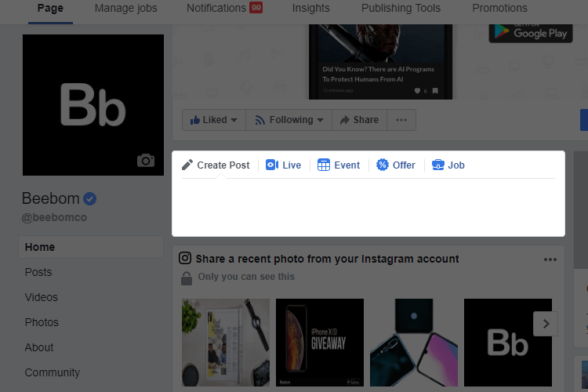Open About in the sidebar
Screen dimensions: 588x392
[x=39, y=347]
